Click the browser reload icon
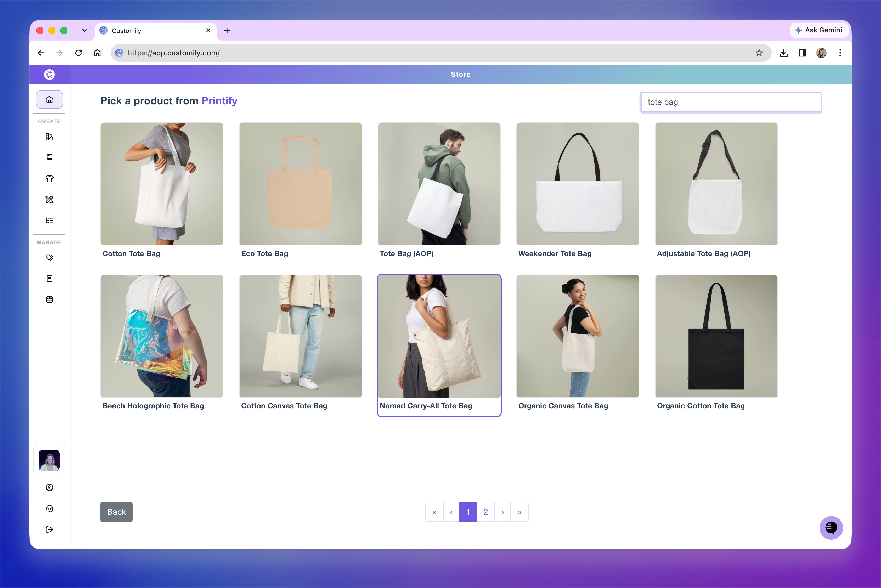Viewport: 881px width, 588px height. coord(78,53)
